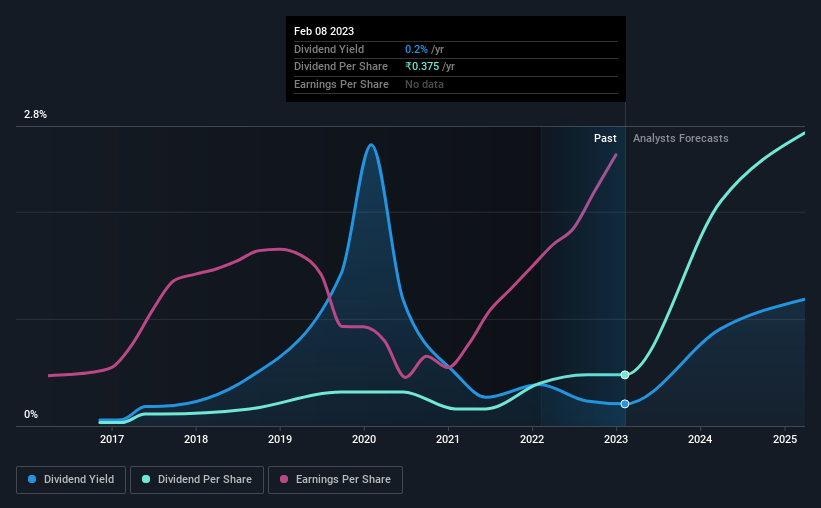Select the teal dividend per share data point marker
This screenshot has height=508, width=821.
click(625, 374)
